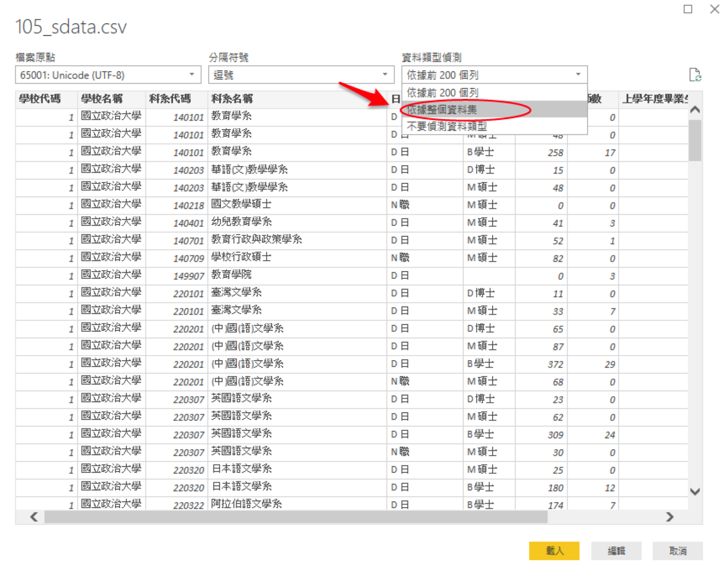Click 資料類型偵測 label
The image size is (728, 578).
431,57
